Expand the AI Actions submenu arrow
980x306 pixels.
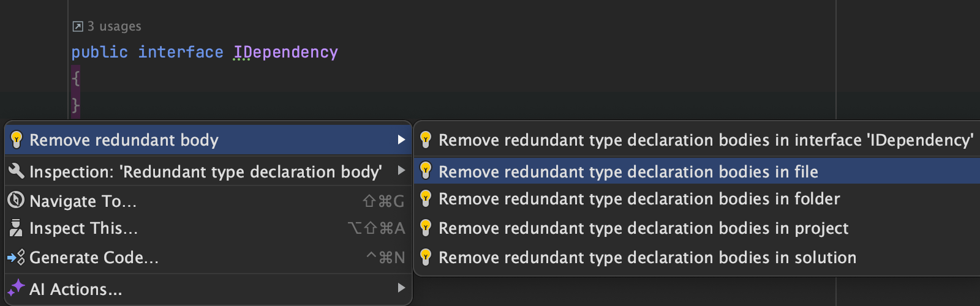point(401,288)
